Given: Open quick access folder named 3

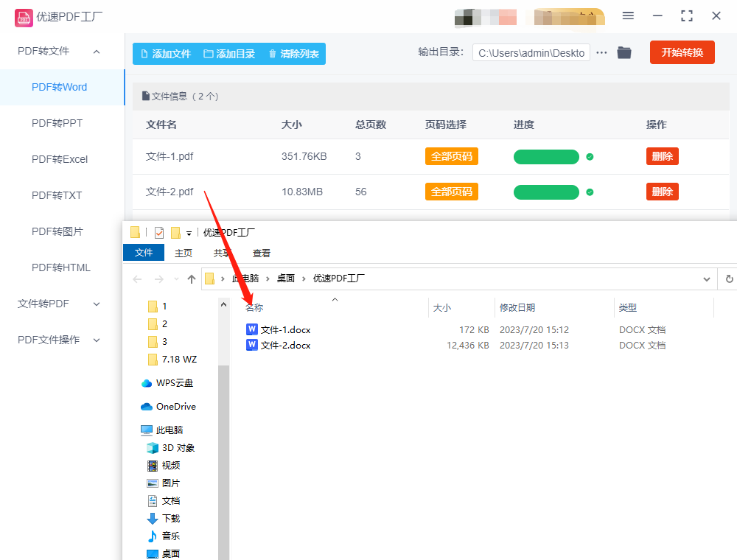Looking at the screenshot, I should [x=158, y=342].
